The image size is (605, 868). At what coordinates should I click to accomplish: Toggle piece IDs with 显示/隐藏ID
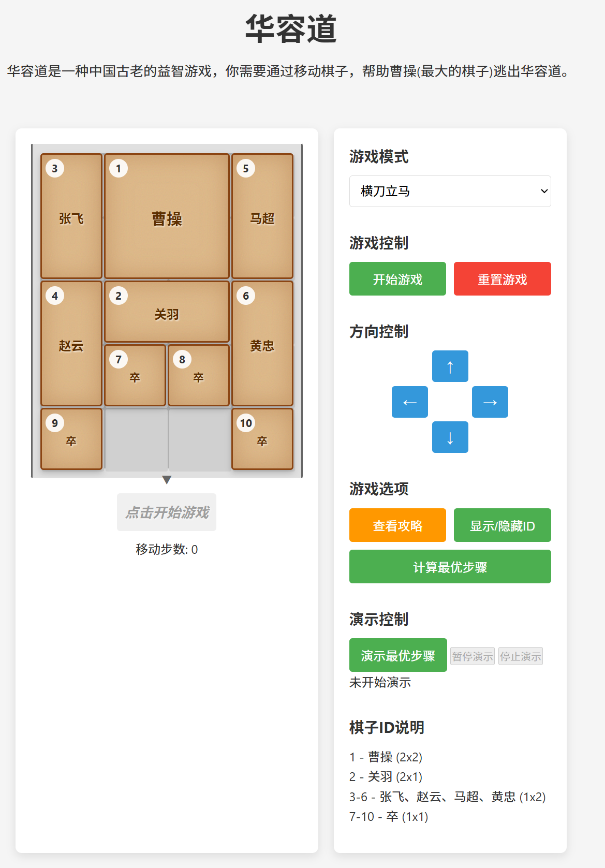point(501,525)
